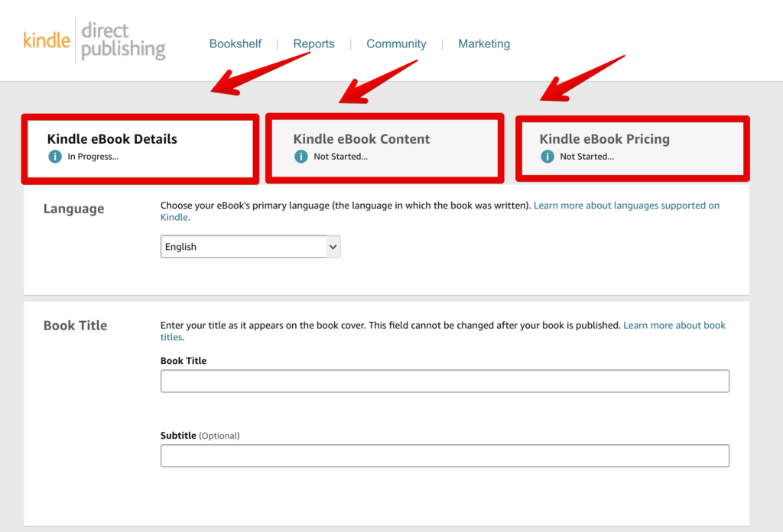
Task: Open Learn more about languages supported link
Action: pos(626,206)
